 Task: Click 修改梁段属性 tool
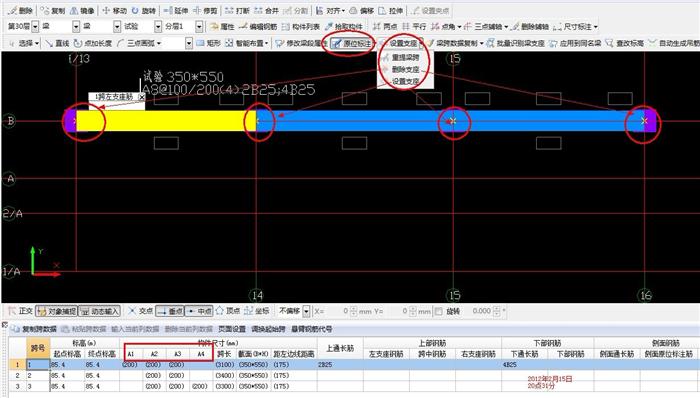click(x=301, y=43)
